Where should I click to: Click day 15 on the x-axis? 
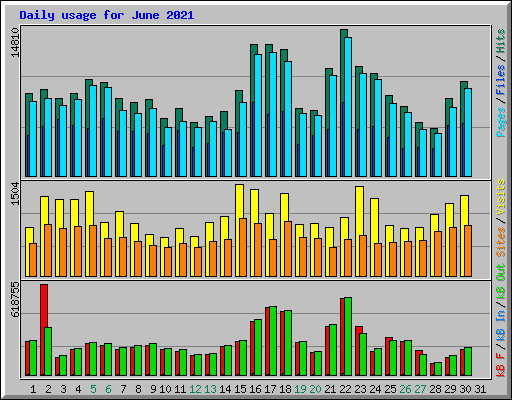[240, 389]
